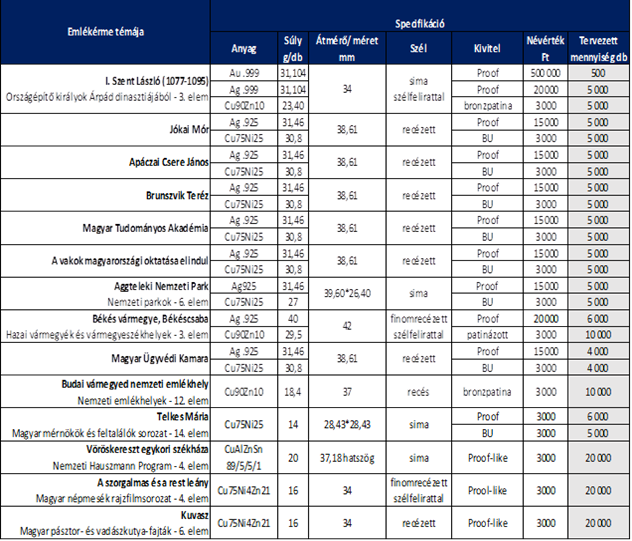Click the '39,60*26,40' size cell
The height and width of the screenshot is (541, 632).
[x=347, y=293]
